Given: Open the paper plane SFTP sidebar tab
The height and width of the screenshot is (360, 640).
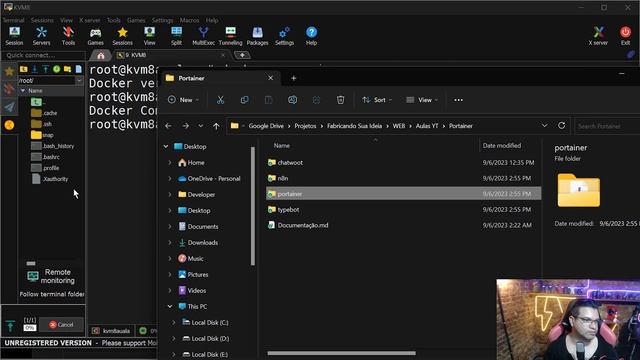Looking at the screenshot, I should (x=9, y=107).
